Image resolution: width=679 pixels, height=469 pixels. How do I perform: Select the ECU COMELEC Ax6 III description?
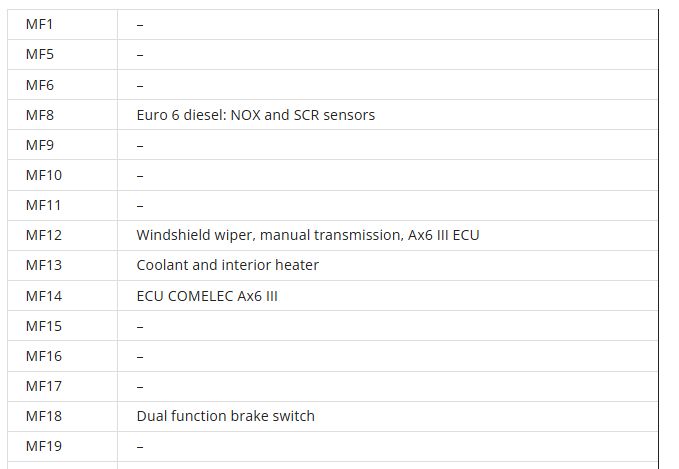207,295
